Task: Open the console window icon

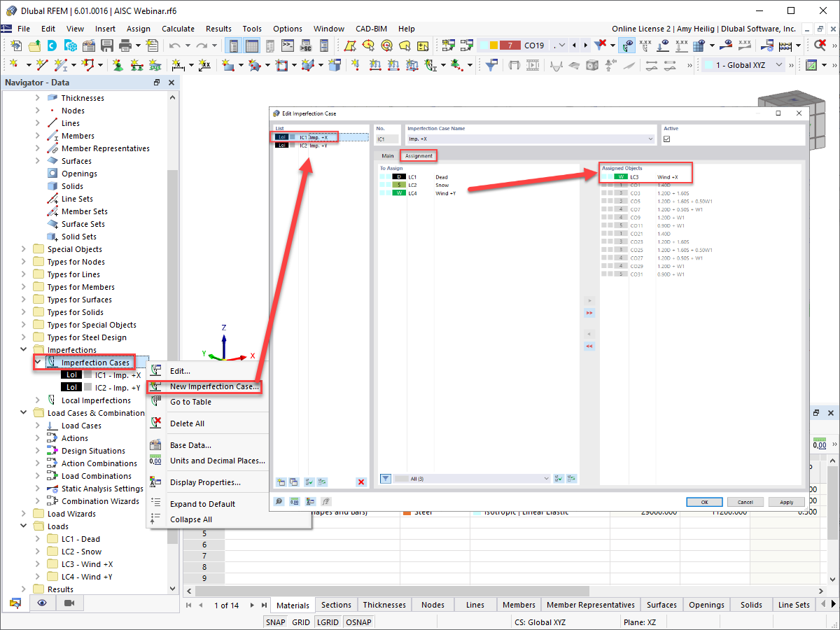Action: point(287,45)
